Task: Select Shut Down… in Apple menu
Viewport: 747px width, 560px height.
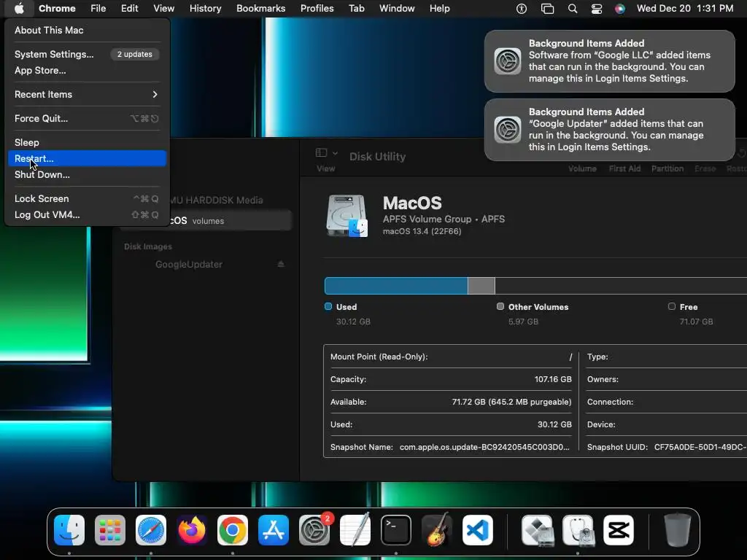Action: (x=88, y=175)
